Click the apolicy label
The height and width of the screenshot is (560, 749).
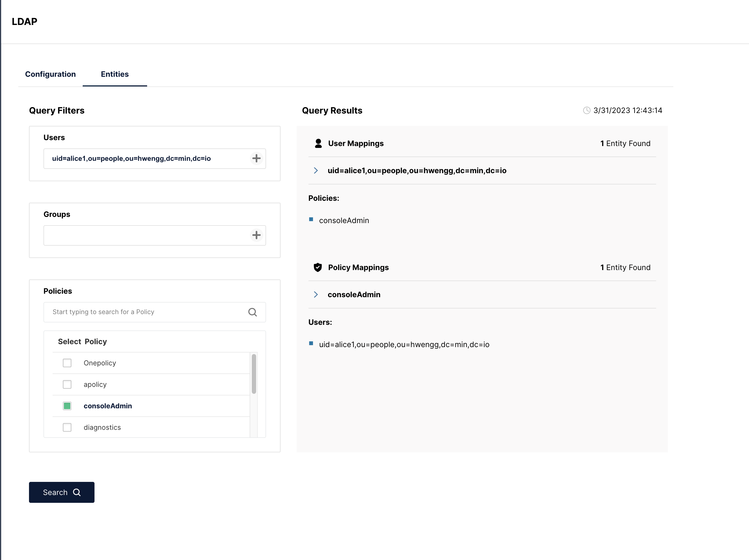pos(95,385)
